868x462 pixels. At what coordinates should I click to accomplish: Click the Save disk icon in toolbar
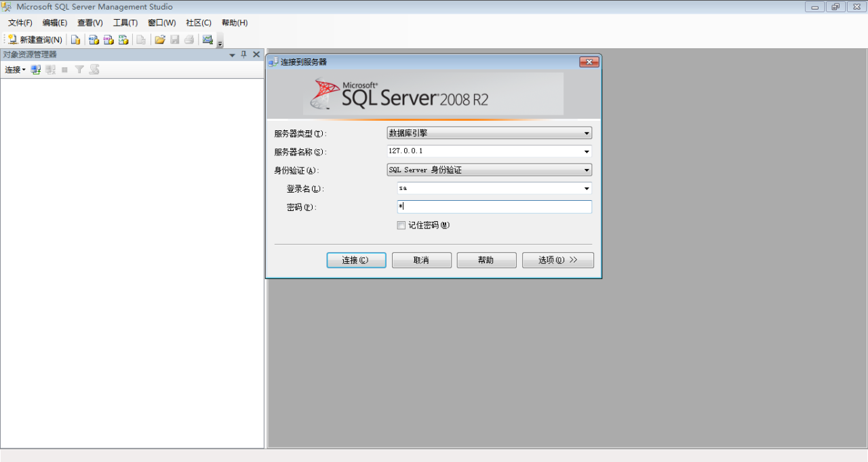[175, 40]
